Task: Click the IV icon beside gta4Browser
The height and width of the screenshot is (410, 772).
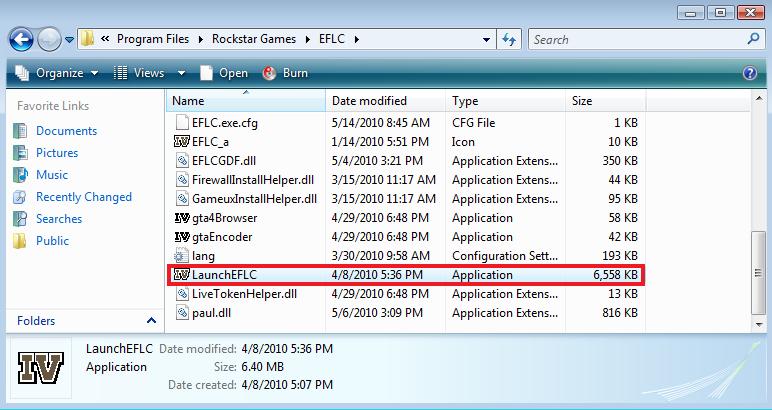Action: pos(182,218)
